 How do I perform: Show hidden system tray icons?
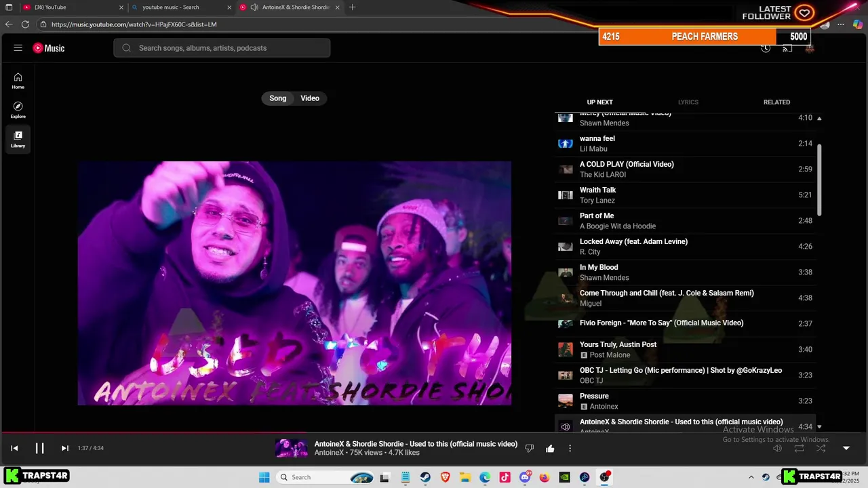[x=751, y=477]
